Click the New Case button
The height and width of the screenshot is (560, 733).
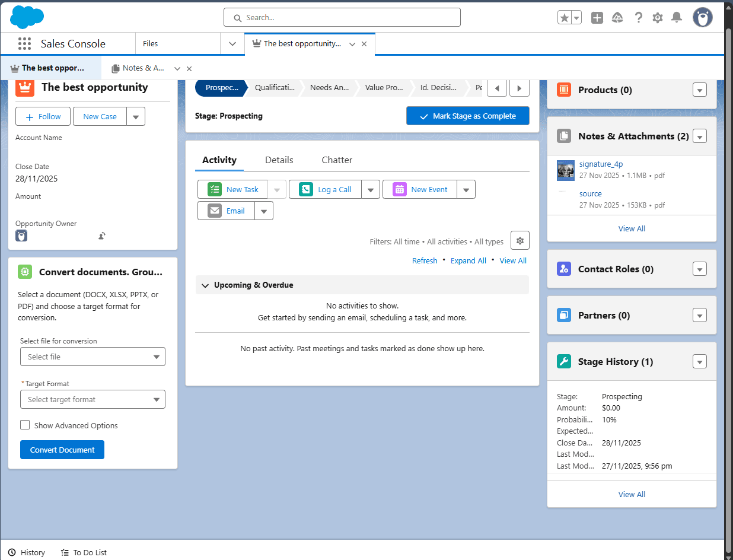(x=100, y=117)
